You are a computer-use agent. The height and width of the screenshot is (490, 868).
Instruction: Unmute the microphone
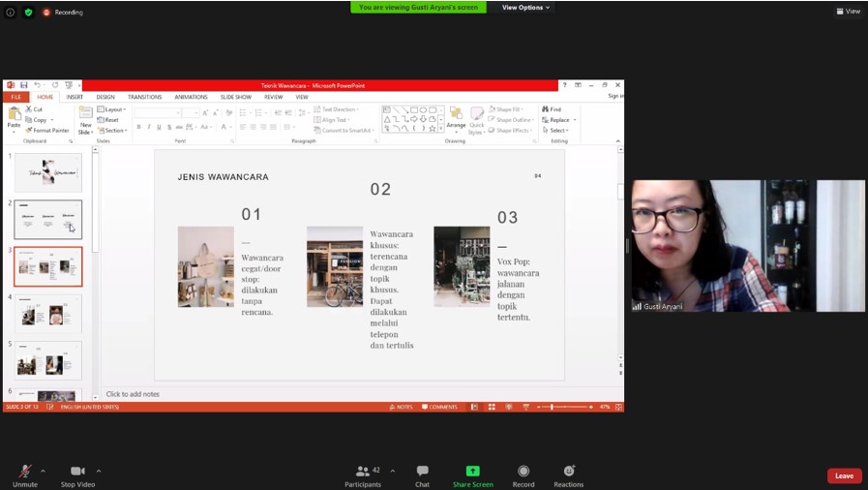[x=24, y=475]
